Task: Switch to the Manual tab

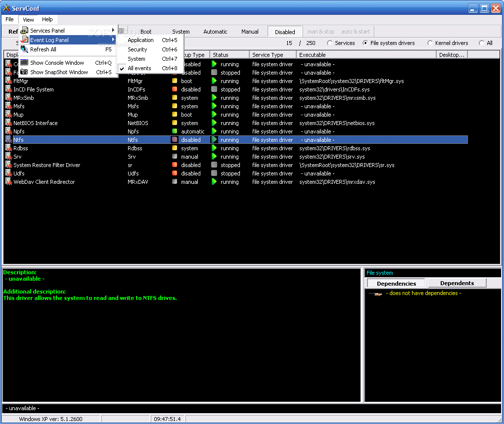Action: [x=250, y=32]
